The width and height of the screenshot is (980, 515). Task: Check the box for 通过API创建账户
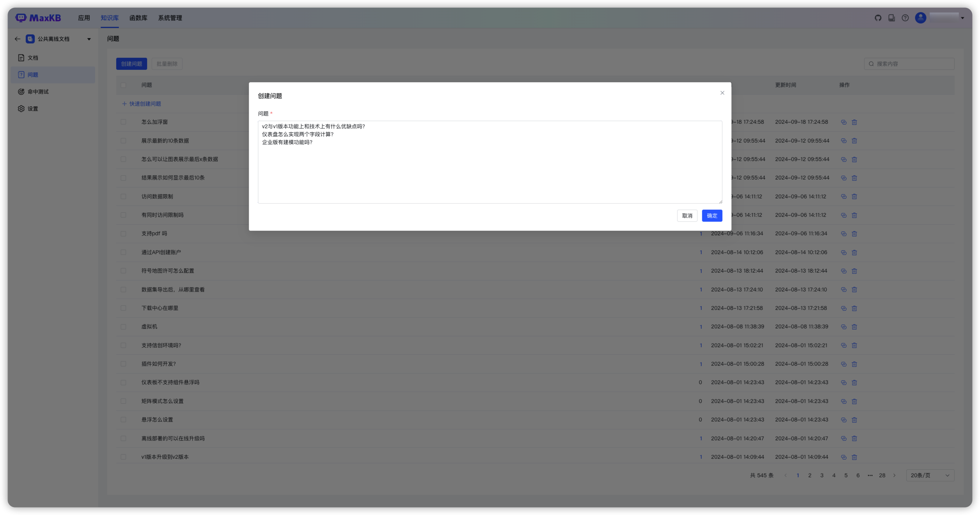click(x=123, y=252)
